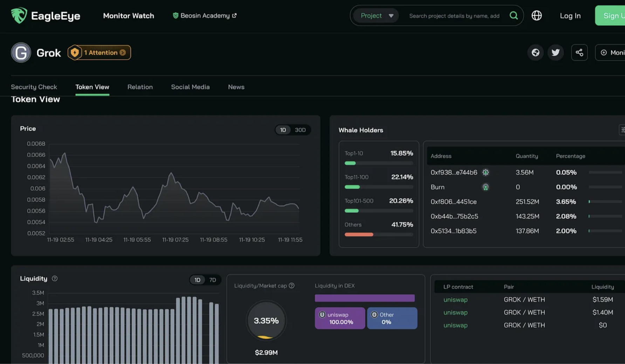The width and height of the screenshot is (625, 364).
Task: Click the search magnifier icon
Action: [x=514, y=15]
